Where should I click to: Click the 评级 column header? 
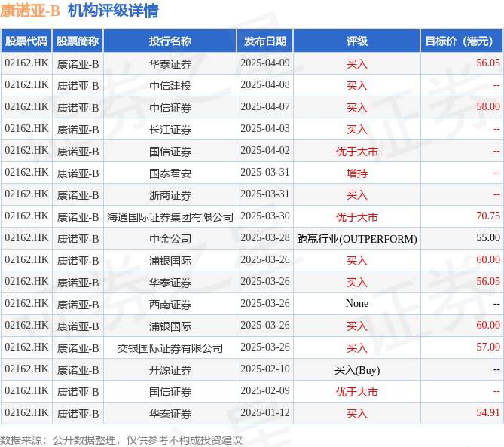pos(357,41)
